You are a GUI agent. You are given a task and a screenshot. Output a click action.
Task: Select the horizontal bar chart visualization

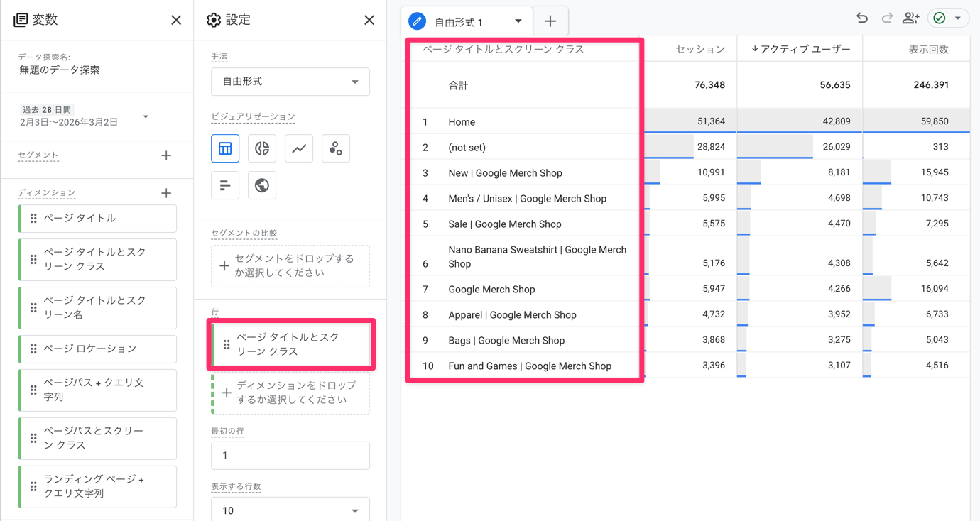(225, 185)
